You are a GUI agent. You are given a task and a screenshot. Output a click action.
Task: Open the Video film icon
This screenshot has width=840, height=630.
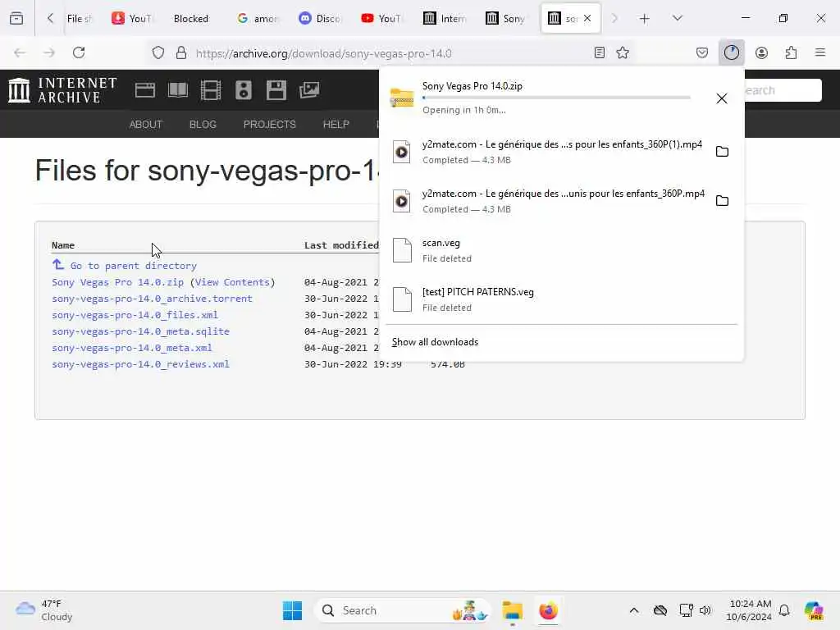click(211, 90)
